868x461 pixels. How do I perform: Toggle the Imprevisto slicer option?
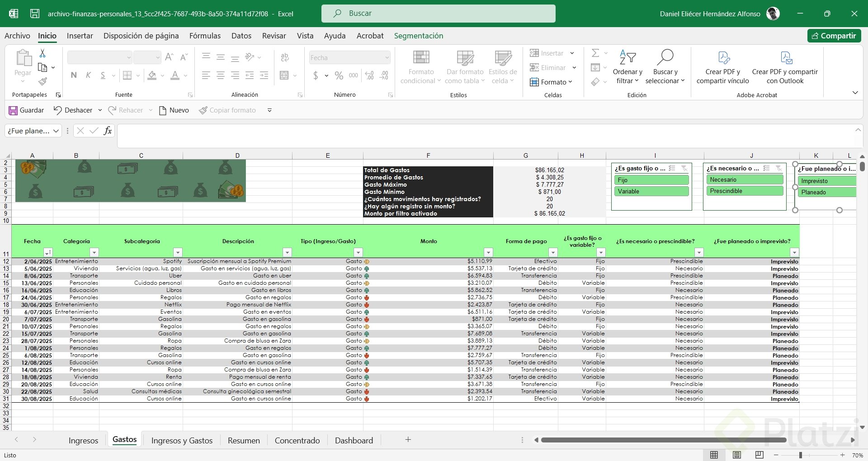tap(827, 181)
